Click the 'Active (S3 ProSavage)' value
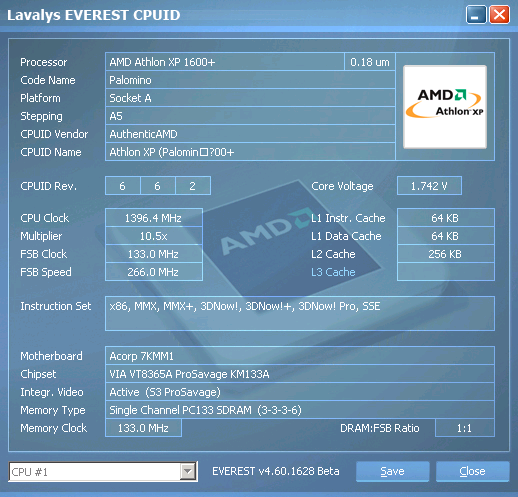Screen dimensions: 518x497 tap(300, 392)
